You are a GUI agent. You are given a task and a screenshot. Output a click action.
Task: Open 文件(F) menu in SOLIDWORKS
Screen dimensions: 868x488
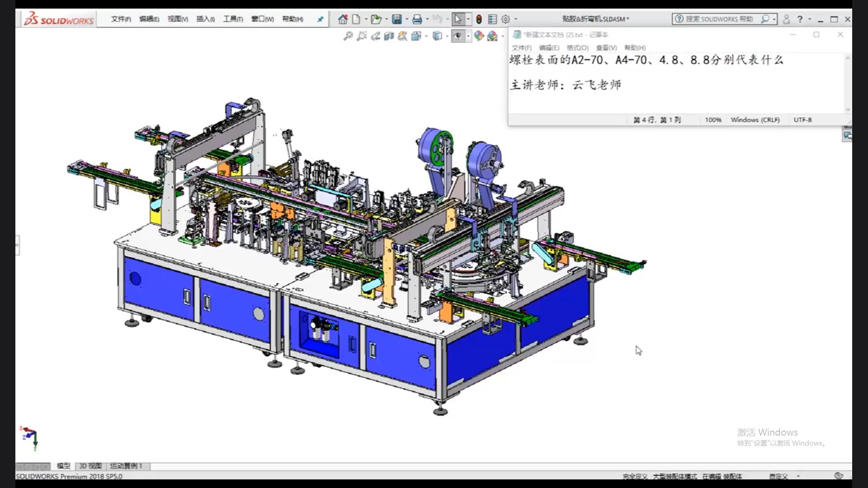point(121,19)
